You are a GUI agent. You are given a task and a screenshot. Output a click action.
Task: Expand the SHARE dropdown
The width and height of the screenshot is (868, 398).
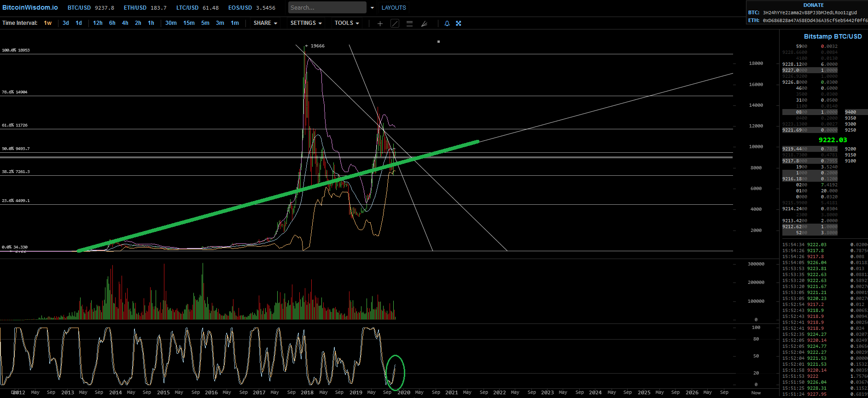click(265, 23)
